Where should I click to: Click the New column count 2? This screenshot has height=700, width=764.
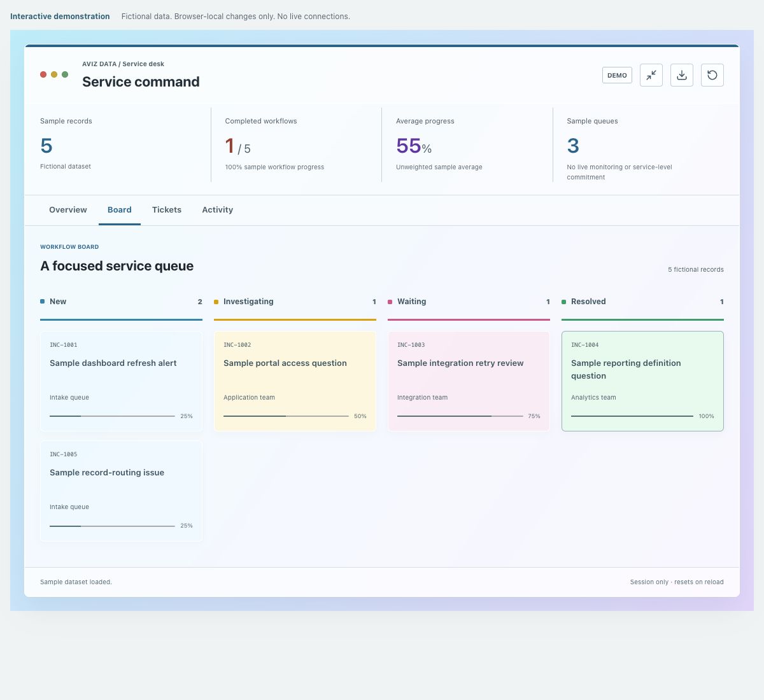(x=200, y=302)
